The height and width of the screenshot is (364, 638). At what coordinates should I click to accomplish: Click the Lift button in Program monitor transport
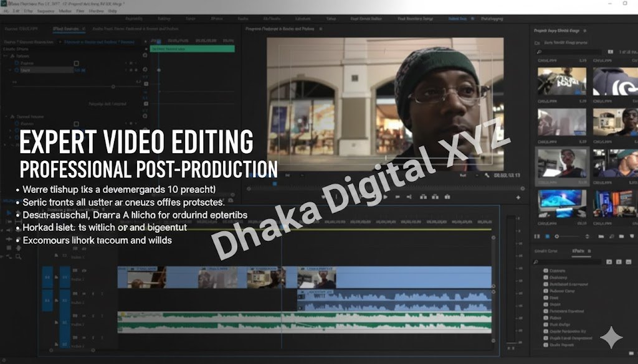click(423, 197)
